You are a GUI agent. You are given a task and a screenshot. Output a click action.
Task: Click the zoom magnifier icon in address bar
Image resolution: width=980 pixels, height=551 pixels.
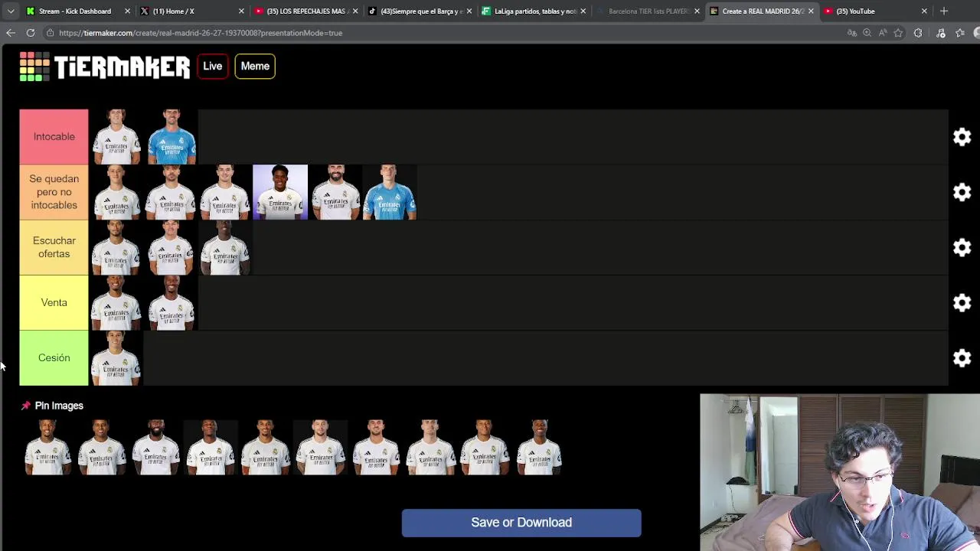pos(867,33)
